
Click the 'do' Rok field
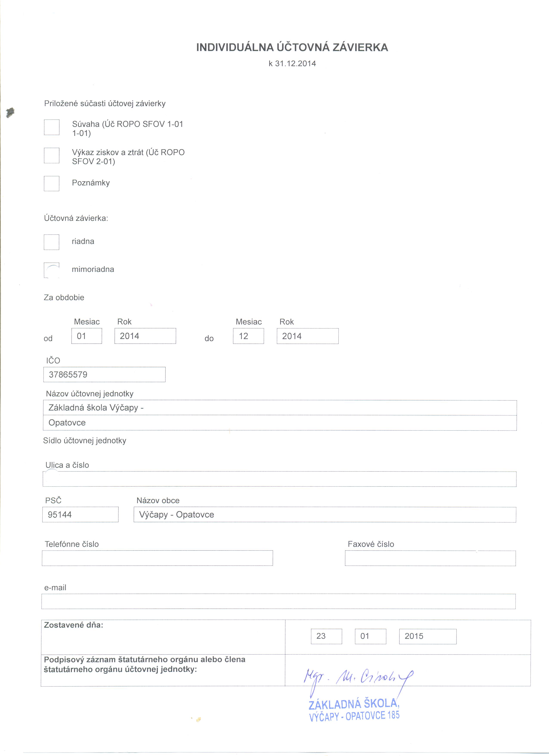point(307,336)
